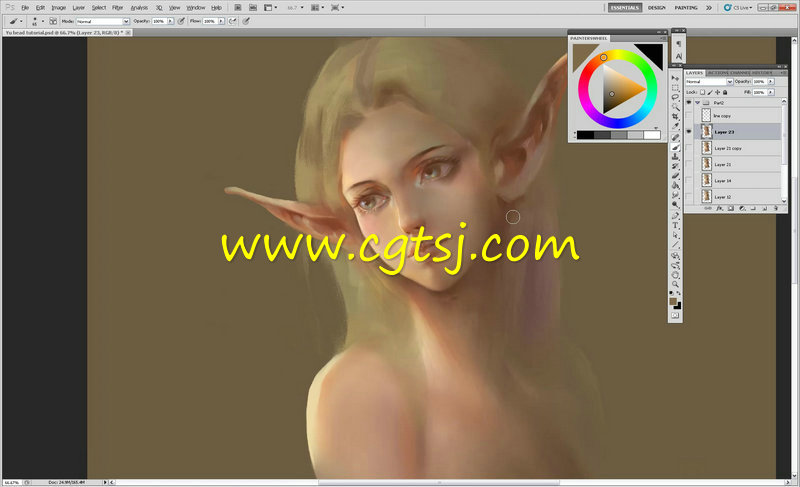Add a layer style via fx
The width and height of the screenshot is (800, 487).
(719, 208)
